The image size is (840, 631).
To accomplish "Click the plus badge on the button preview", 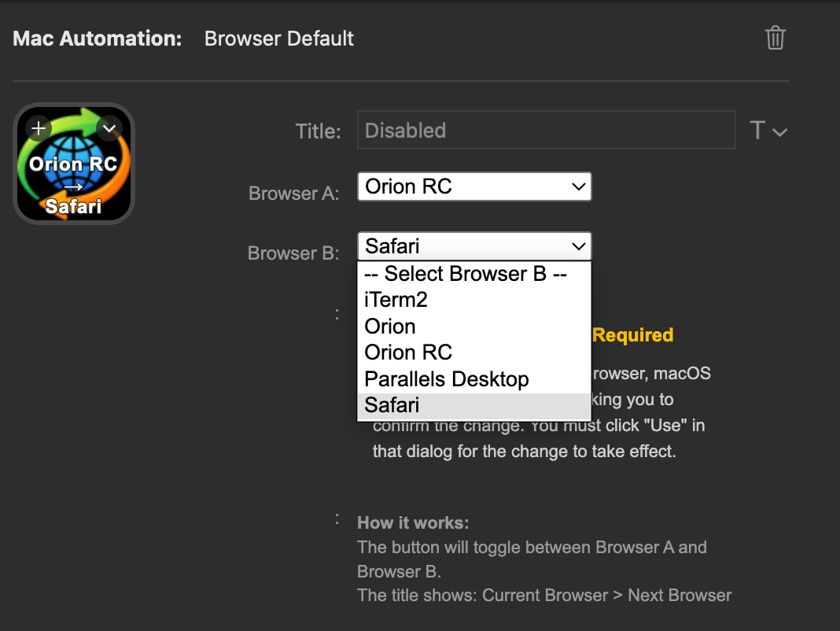I will click(39, 128).
